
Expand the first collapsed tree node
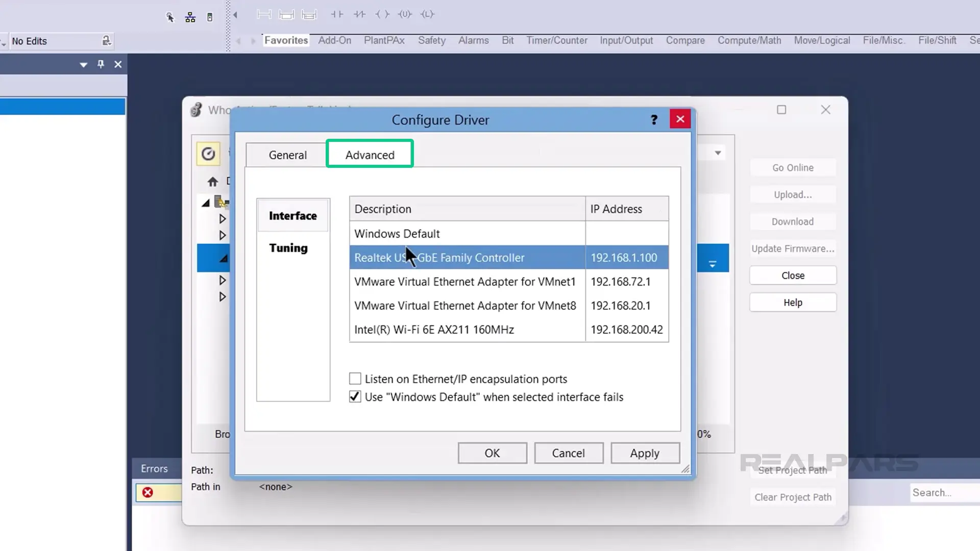pos(222,219)
